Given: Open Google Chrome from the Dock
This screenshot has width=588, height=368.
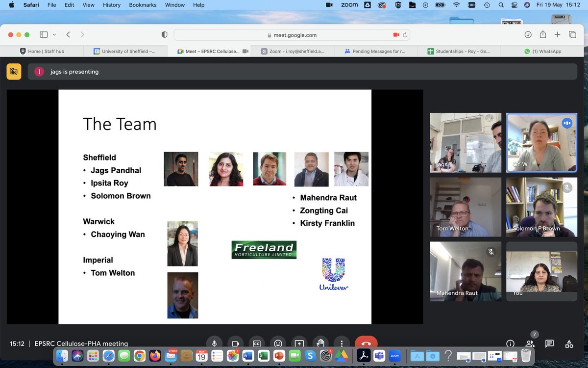Looking at the screenshot, I should [139, 355].
